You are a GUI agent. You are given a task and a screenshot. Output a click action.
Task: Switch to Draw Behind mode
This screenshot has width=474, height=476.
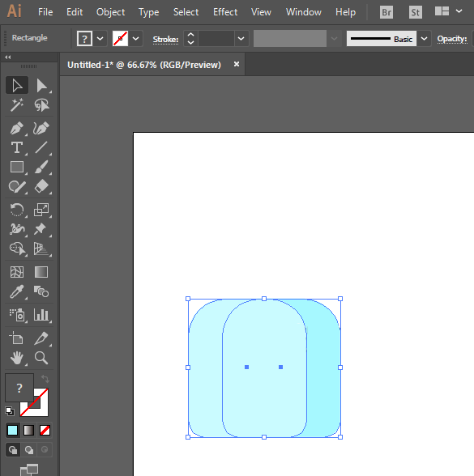point(29,449)
